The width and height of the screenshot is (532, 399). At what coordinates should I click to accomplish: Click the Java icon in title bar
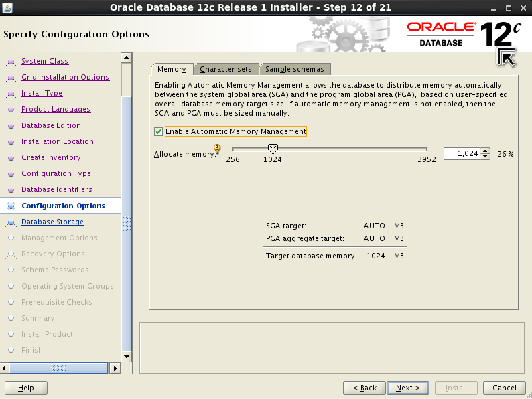pos(7,7)
